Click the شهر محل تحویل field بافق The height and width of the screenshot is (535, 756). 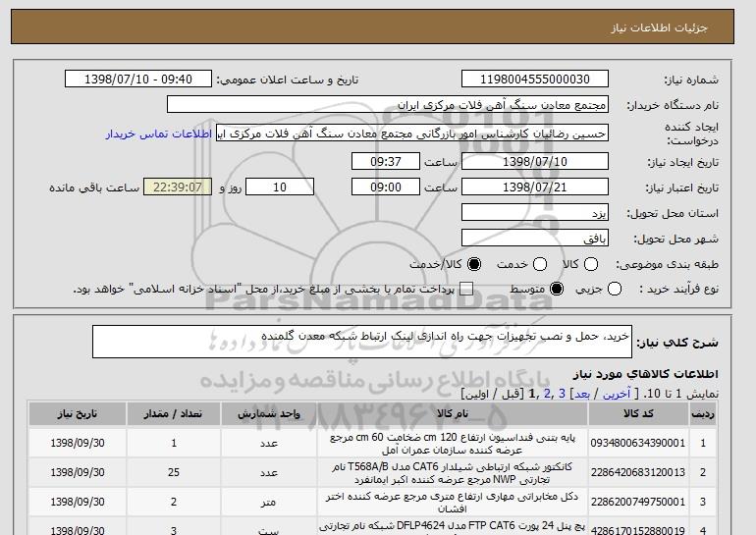click(x=535, y=239)
